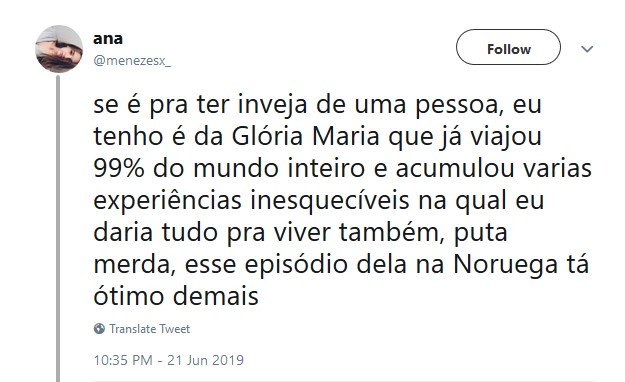Click the display name "ana"
Screen dimensions: 625x382
pyautogui.click(x=108, y=39)
